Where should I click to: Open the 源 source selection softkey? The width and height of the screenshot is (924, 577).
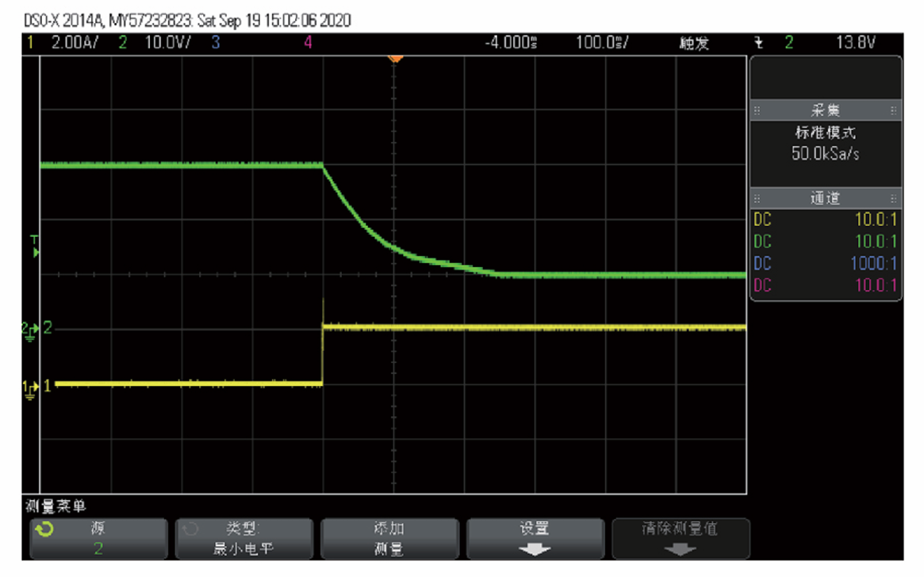pyautogui.click(x=98, y=538)
